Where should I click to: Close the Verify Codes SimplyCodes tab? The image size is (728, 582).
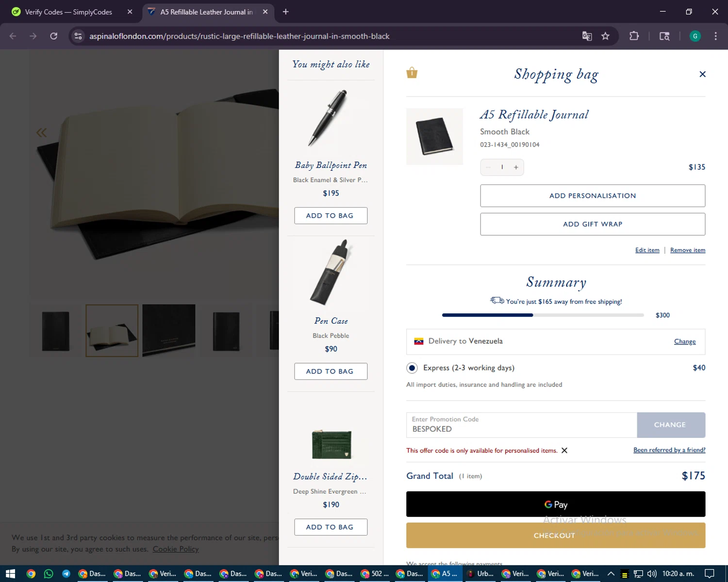click(130, 12)
